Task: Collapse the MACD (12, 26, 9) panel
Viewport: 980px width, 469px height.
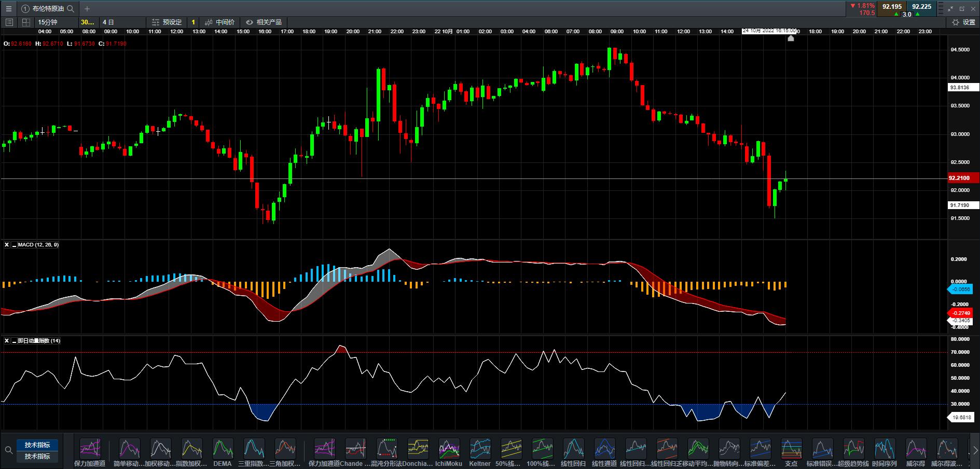Action: pos(14,245)
